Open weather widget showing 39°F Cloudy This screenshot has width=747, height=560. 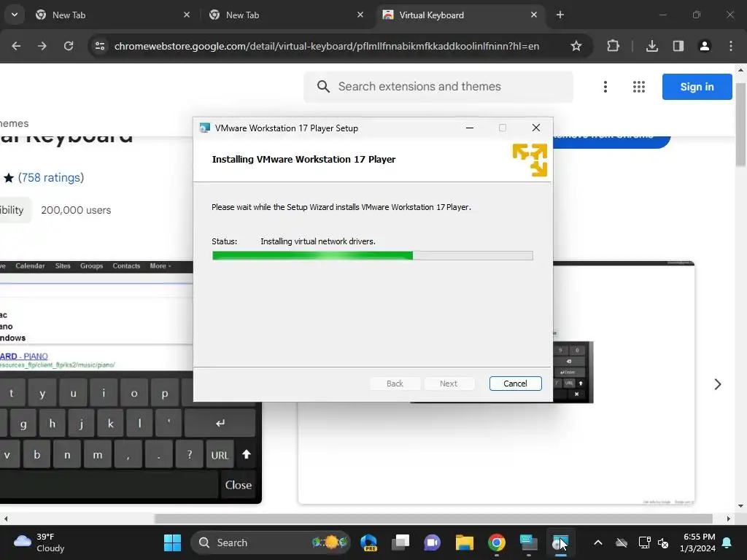pos(39,542)
